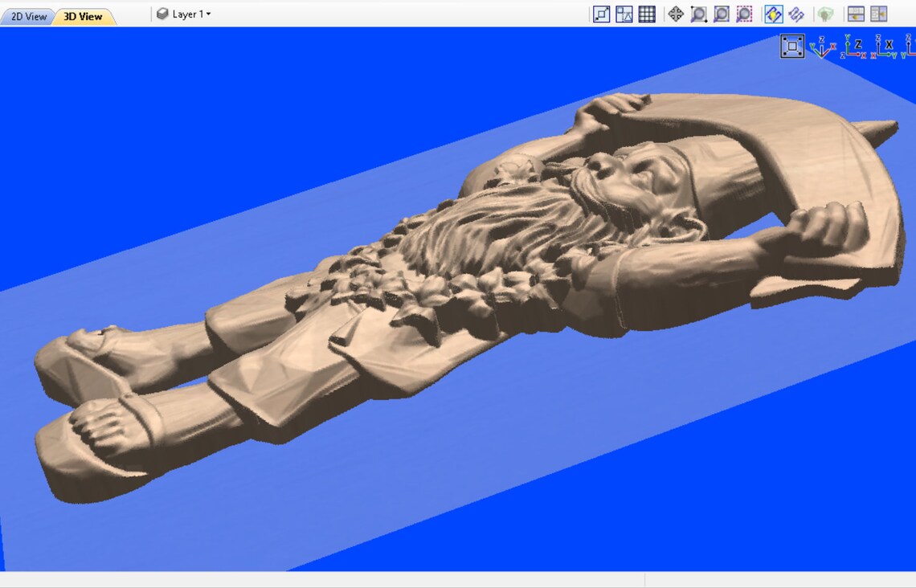Select the Pan View tool

tap(676, 14)
